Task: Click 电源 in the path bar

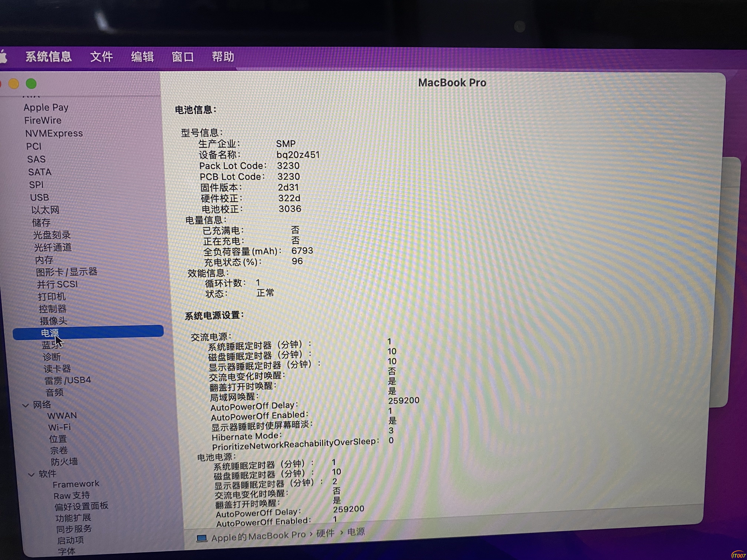Action: [x=356, y=532]
